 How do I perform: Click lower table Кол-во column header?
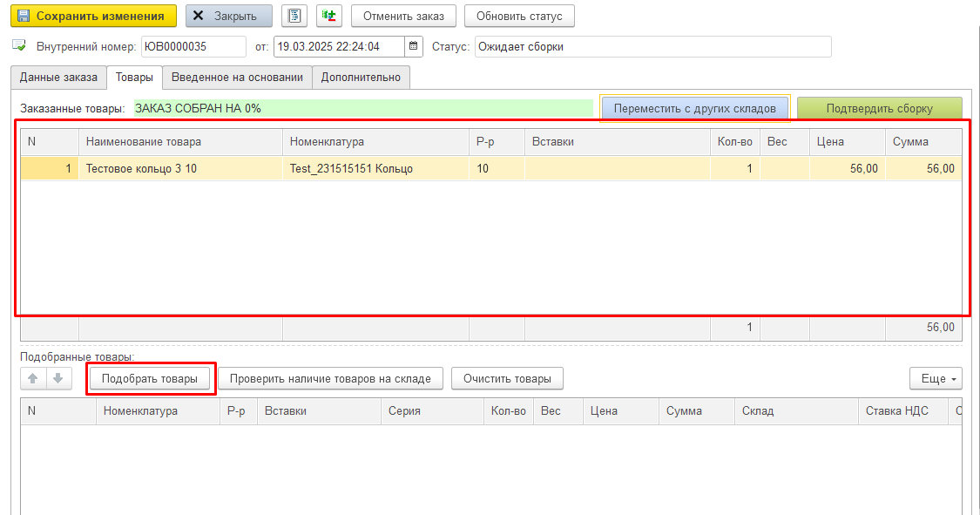(508, 411)
